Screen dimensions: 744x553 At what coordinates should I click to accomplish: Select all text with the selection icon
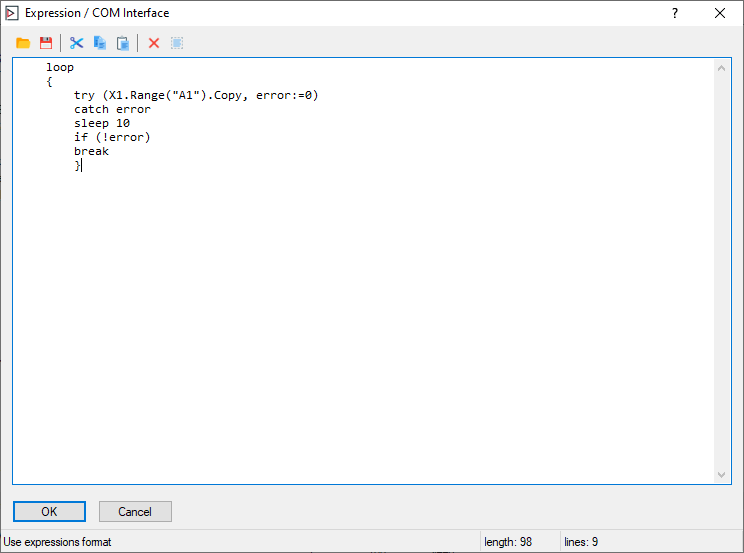(177, 43)
